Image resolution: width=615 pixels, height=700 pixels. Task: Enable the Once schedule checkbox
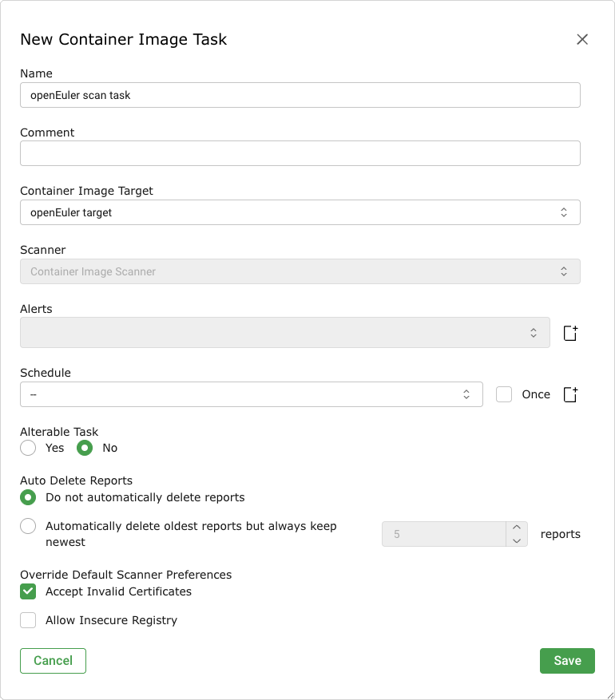tap(504, 394)
